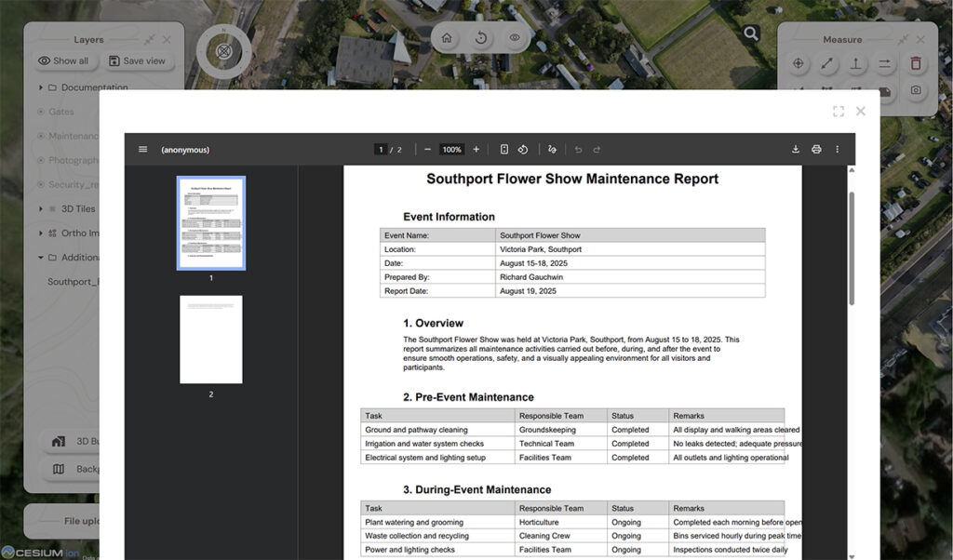Toggle visibility of the Gates layer

click(x=41, y=112)
